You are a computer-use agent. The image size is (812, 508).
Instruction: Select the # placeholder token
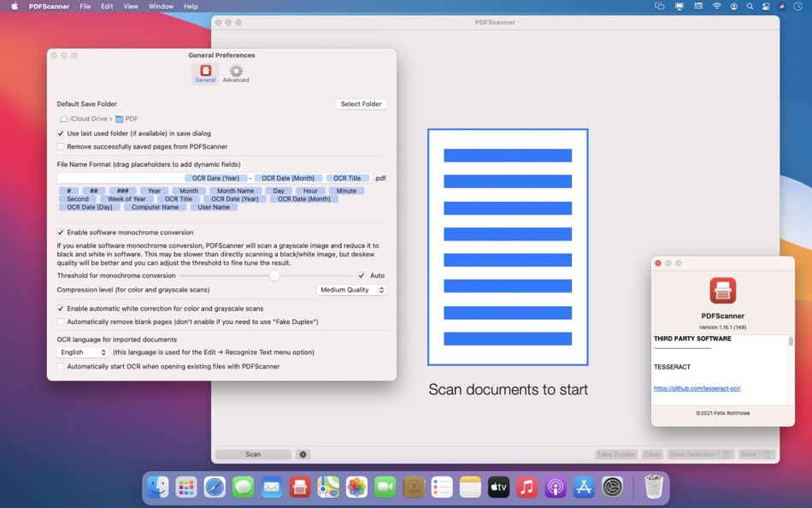tap(69, 191)
